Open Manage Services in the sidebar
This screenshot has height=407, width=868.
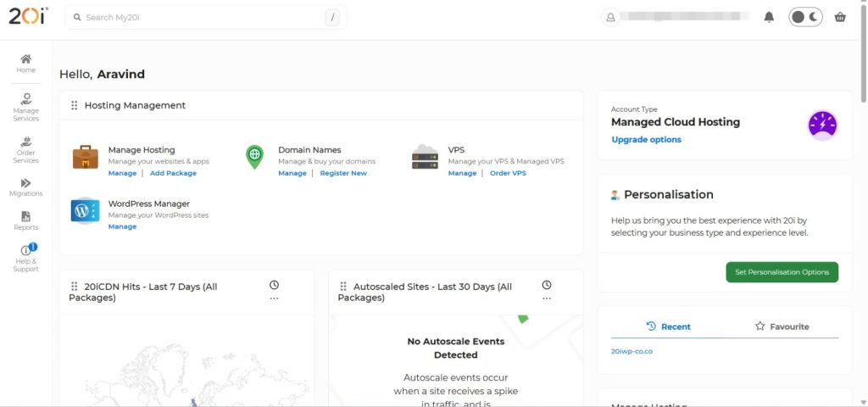click(x=26, y=108)
